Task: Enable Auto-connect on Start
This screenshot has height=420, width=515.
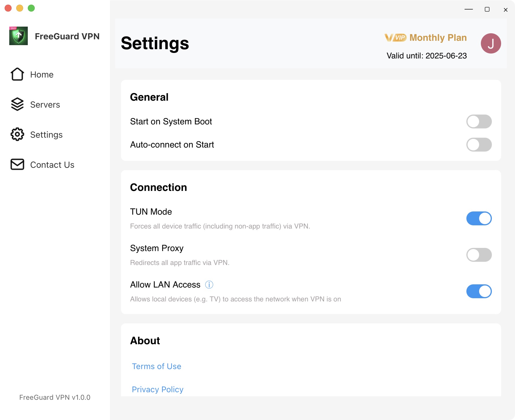Action: [x=479, y=145]
